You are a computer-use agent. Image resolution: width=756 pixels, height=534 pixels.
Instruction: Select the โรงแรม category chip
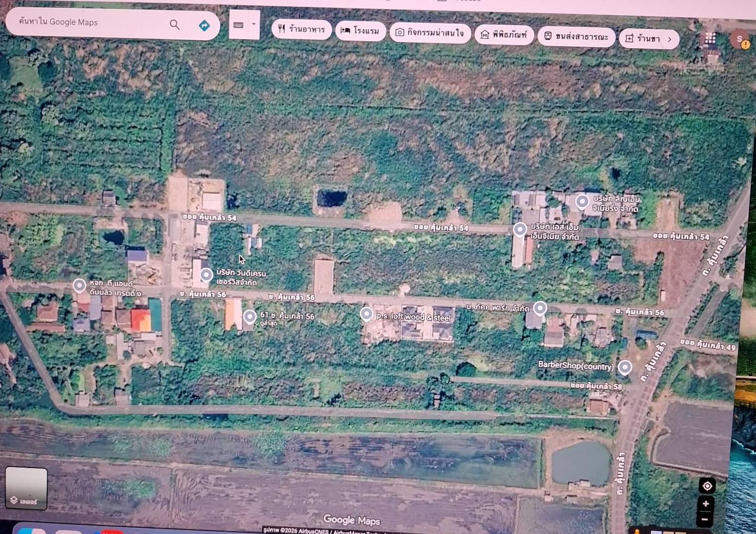point(361,31)
